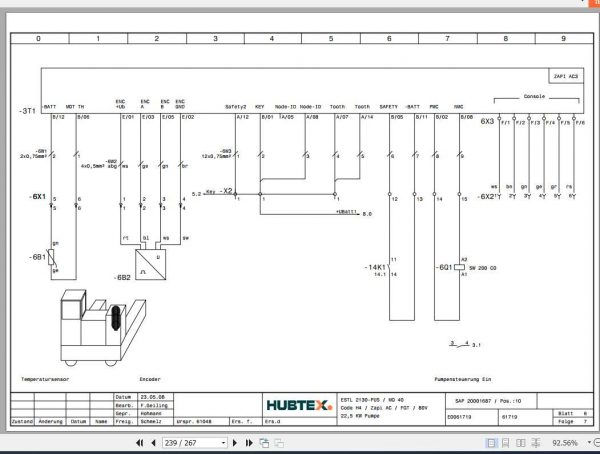Click the -6X1 connector label
This screenshot has width=600, height=454.
37,197
